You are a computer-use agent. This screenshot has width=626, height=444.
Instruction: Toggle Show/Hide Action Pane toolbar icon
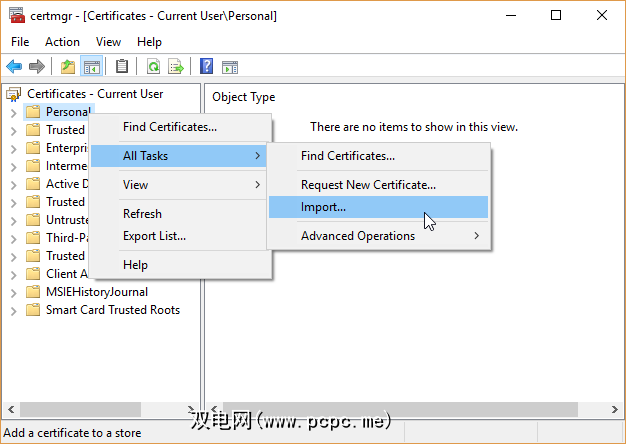coord(230,67)
